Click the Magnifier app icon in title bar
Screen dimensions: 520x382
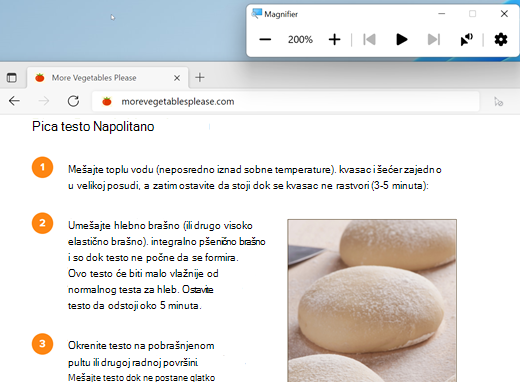(x=257, y=14)
